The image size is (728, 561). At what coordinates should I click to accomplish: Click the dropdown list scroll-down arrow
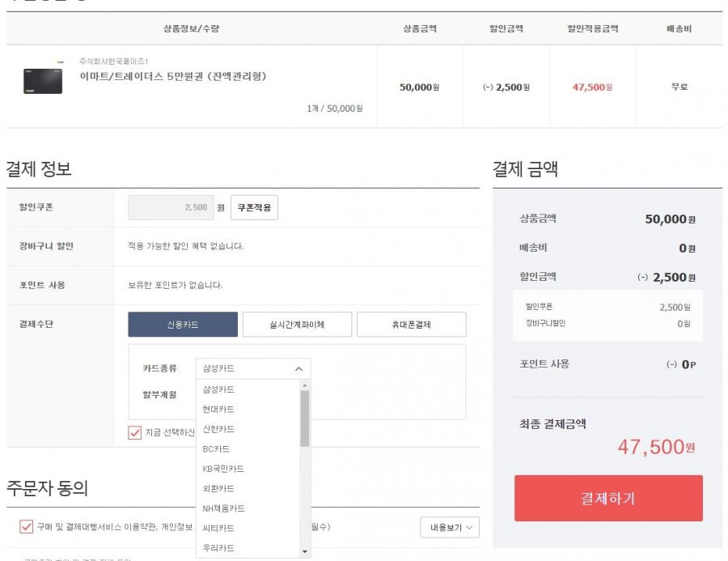coord(305,552)
